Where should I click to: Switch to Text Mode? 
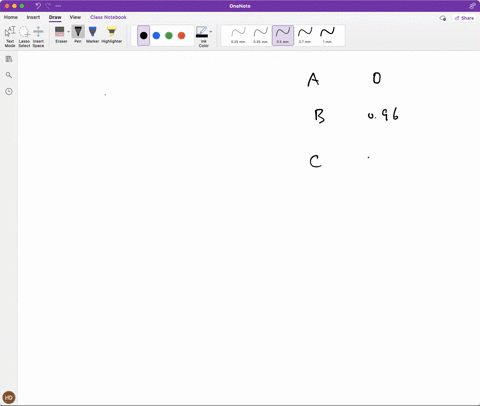[10, 36]
